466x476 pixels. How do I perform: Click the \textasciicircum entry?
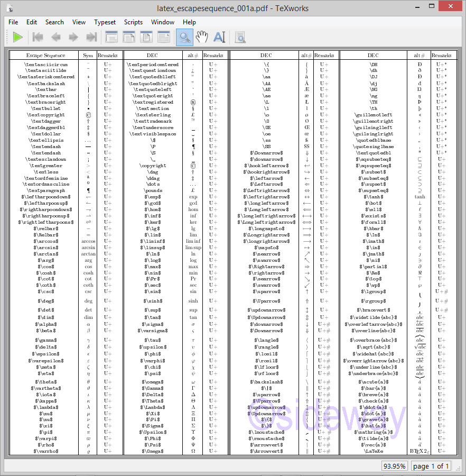pyautogui.click(x=46, y=65)
